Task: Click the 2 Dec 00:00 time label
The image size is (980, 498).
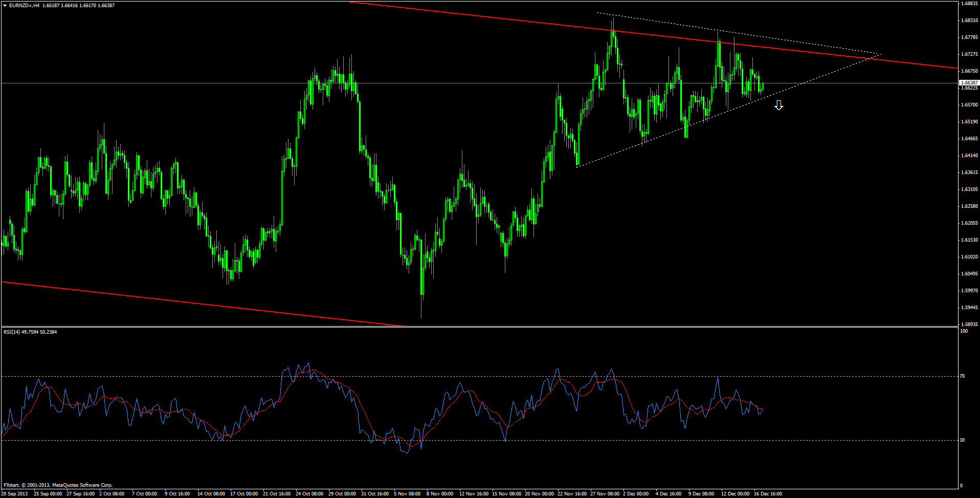Action: (636, 494)
